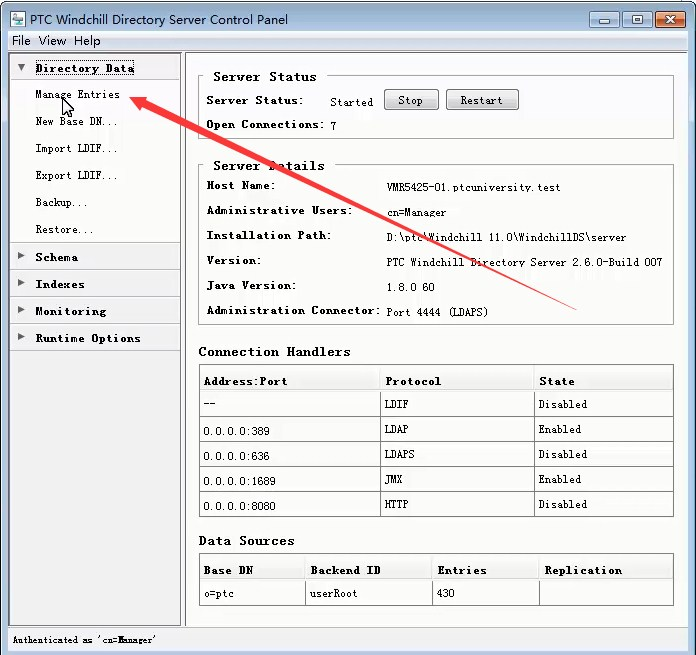The height and width of the screenshot is (655, 696).
Task: Select the userRoot backend ID cell
Action: pos(368,593)
